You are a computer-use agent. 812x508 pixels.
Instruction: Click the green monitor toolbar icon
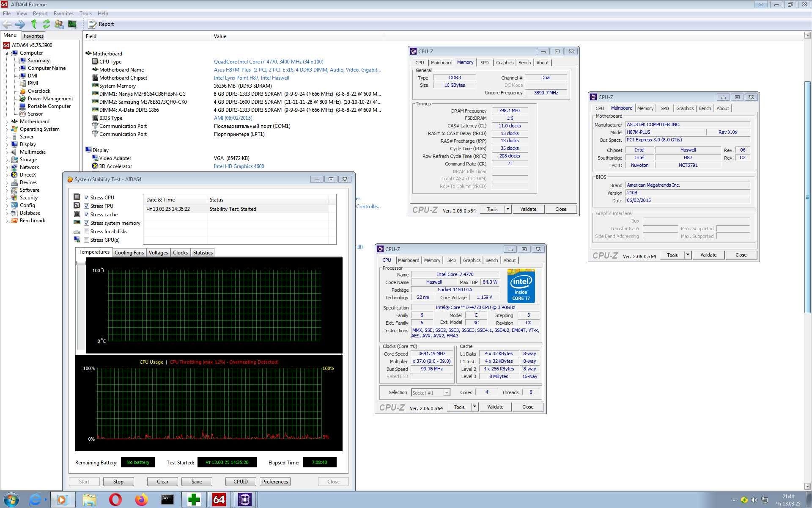pos(72,24)
